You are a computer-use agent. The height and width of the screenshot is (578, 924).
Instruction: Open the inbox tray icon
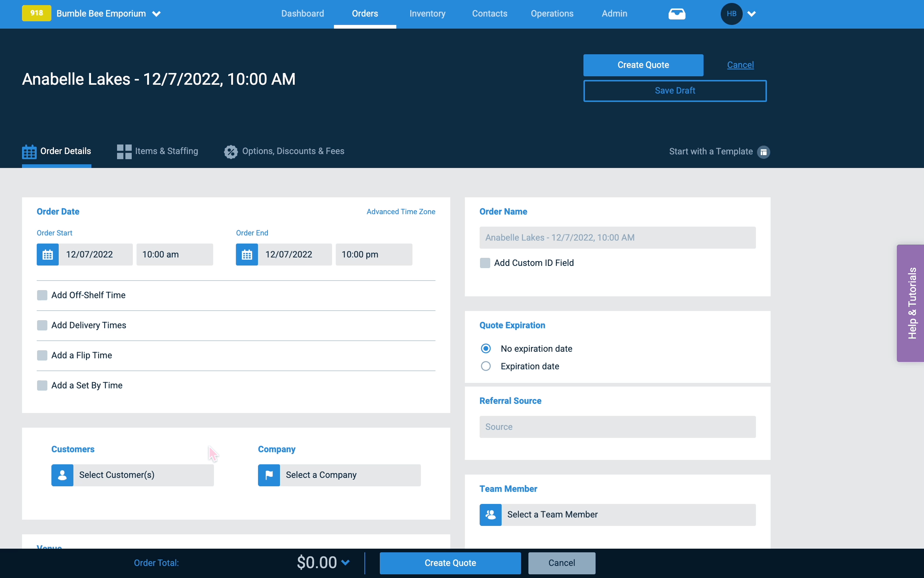(x=677, y=14)
